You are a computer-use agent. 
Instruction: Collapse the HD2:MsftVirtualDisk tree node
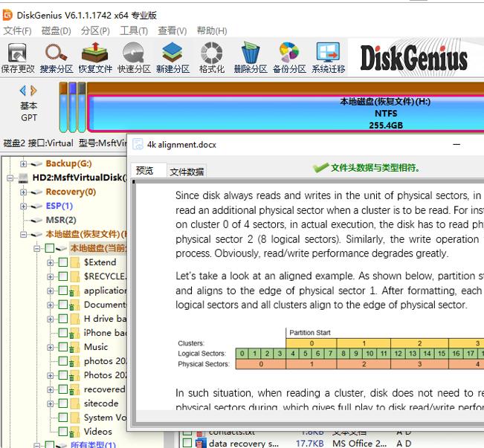pos(10,178)
